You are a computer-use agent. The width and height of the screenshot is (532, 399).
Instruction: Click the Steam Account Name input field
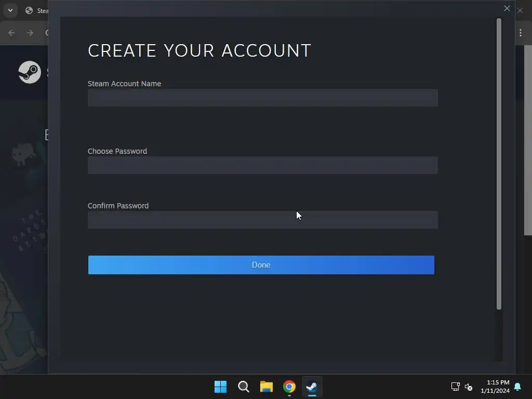pyautogui.click(x=262, y=98)
